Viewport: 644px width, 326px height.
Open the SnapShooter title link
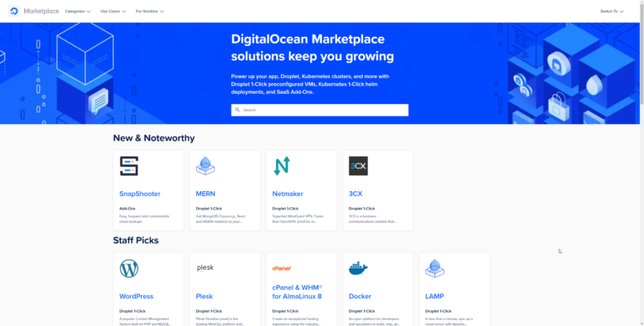[x=140, y=194]
